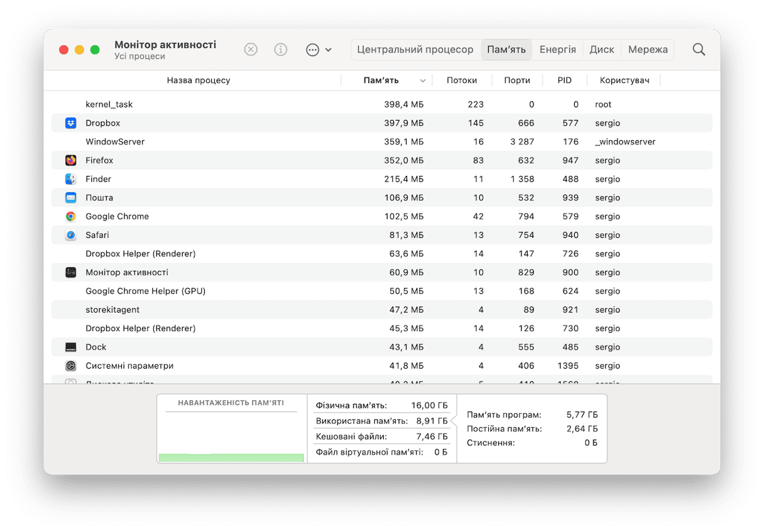Viewport: 764px width, 532px height.
Task: Click PID 1395 for Системні параметри
Action: pos(568,366)
